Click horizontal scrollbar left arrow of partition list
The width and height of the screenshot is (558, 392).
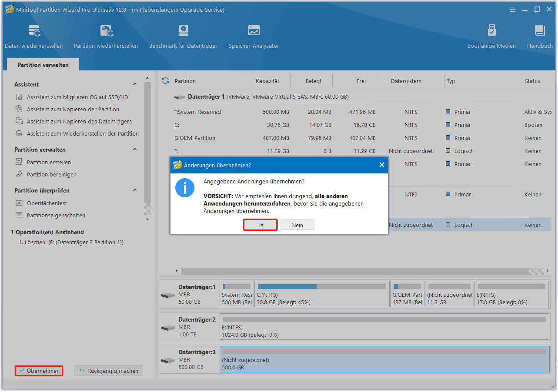pyautogui.click(x=177, y=271)
